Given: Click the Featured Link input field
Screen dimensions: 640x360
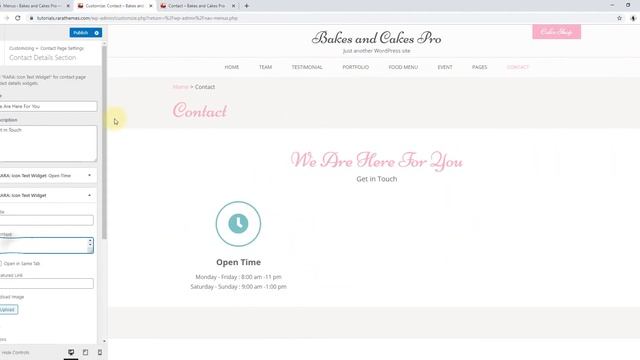Looking at the screenshot, I should (47, 284).
